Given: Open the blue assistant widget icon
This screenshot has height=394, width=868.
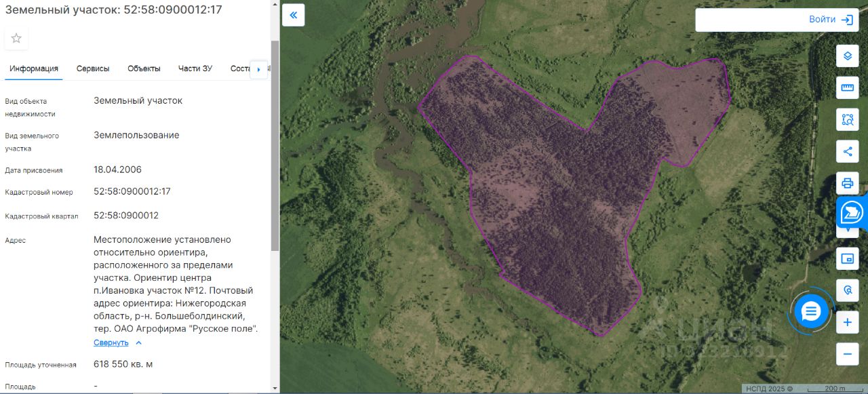Looking at the screenshot, I should (852, 213).
